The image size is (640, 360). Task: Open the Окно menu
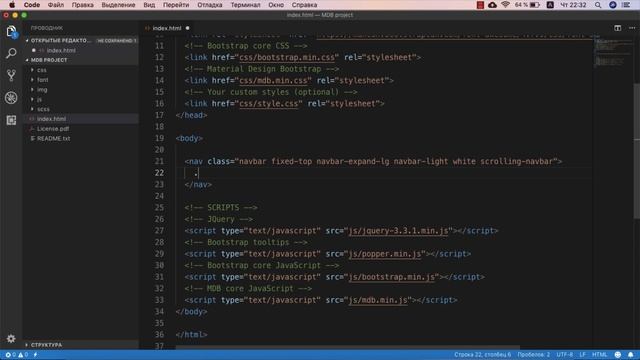click(x=276, y=5)
